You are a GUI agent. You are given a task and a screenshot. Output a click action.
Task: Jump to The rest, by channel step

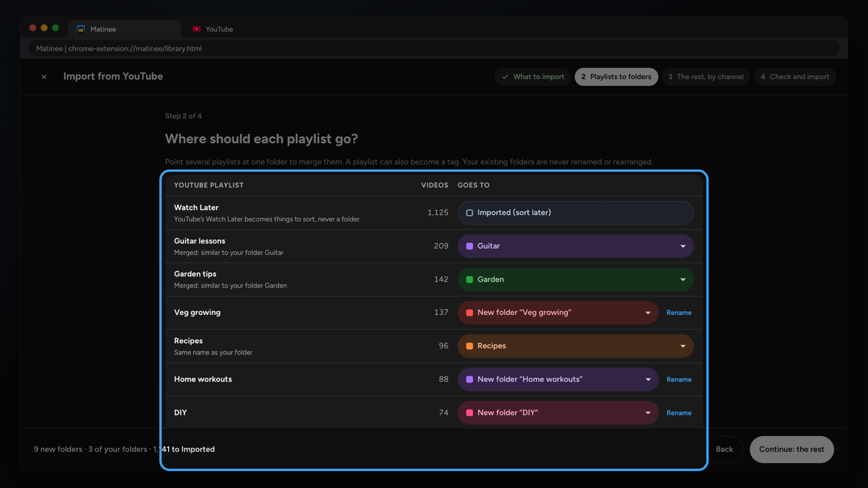706,77
